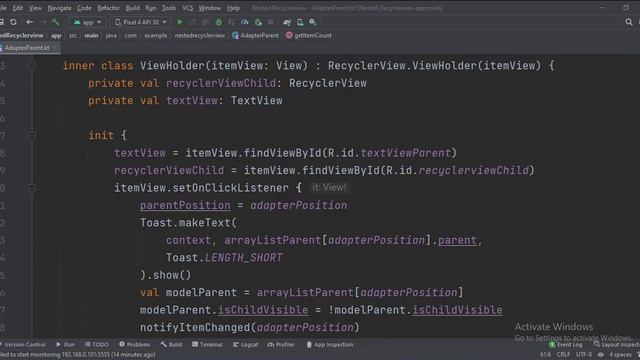The width and height of the screenshot is (640, 360).
Task: Click the 'main' breadcrumb segment
Action: pos(91,36)
